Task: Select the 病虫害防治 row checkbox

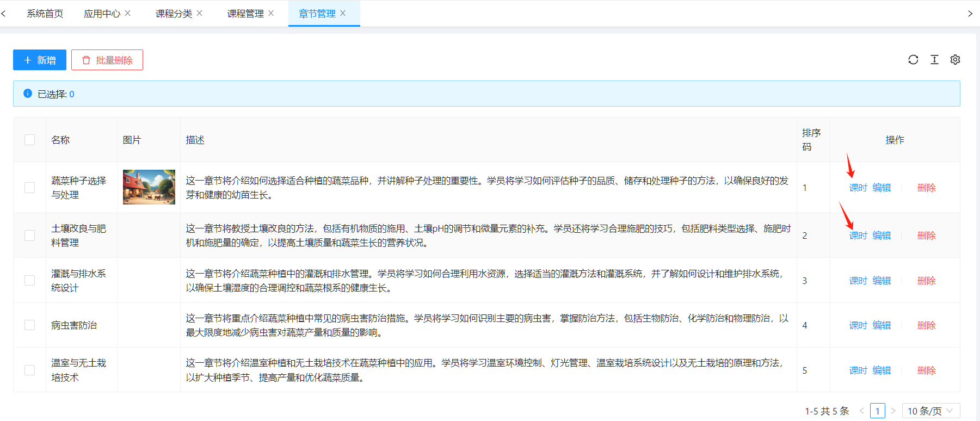Action: 30,325
